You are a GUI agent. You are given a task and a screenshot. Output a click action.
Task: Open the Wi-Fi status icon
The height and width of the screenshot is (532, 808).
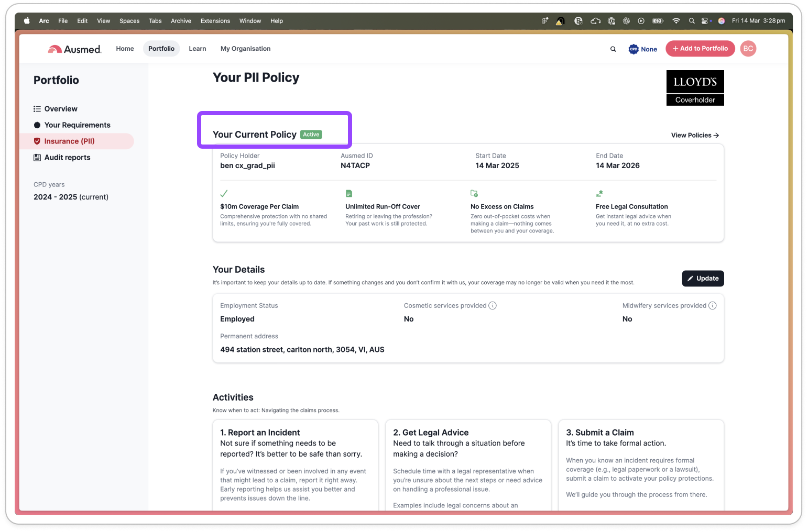(x=676, y=20)
